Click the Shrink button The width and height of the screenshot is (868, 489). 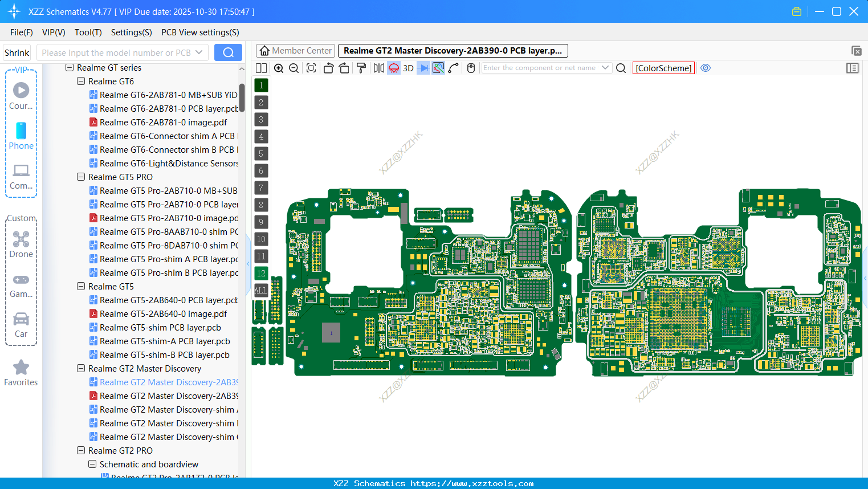pos(17,52)
